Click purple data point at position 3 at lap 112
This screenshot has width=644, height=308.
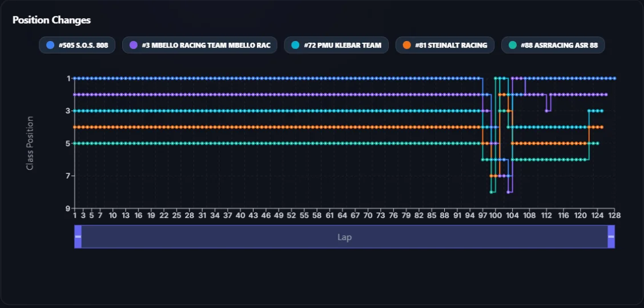pyautogui.click(x=546, y=111)
